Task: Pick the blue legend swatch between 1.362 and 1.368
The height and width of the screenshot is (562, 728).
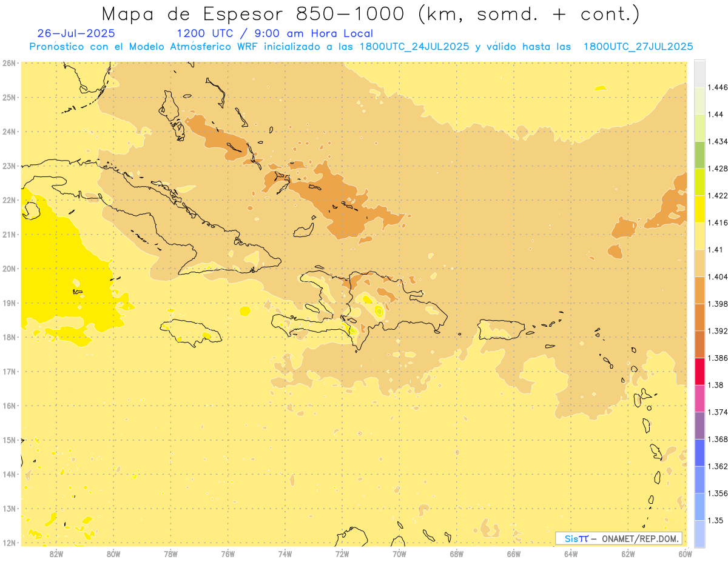Action: [699, 453]
